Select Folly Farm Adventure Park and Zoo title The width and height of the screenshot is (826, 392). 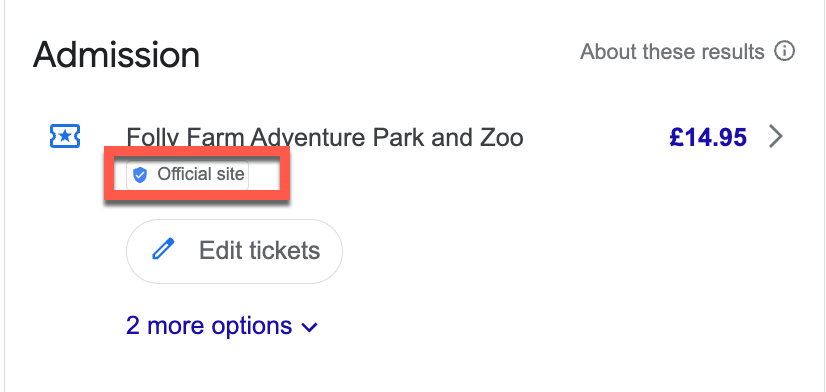click(x=325, y=138)
